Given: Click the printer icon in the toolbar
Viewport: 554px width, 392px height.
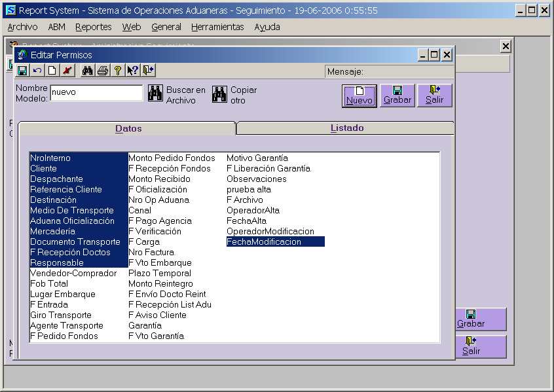Looking at the screenshot, I should 102,71.
